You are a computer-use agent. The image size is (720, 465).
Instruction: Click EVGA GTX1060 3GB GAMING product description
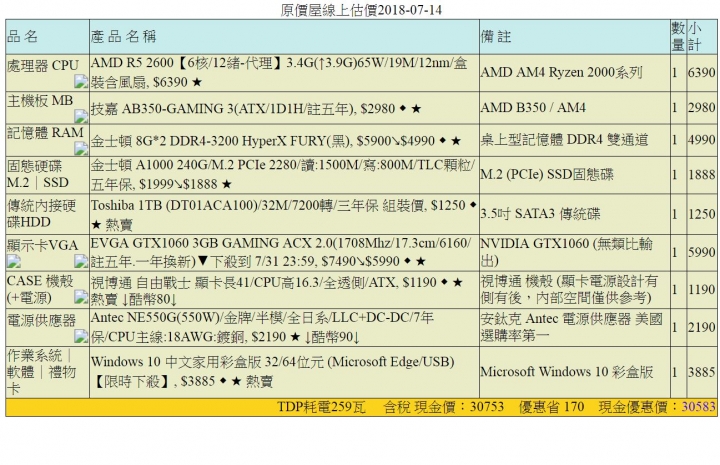tap(281, 252)
